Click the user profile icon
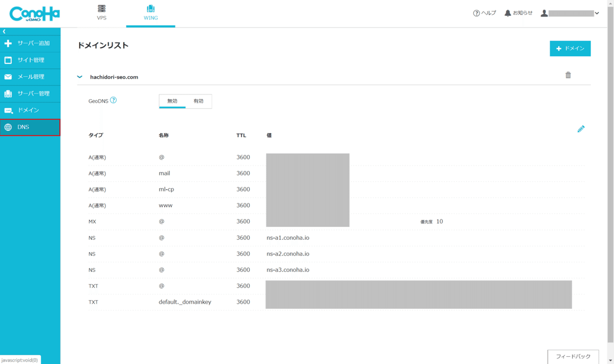This screenshot has height=364, width=614. [544, 13]
